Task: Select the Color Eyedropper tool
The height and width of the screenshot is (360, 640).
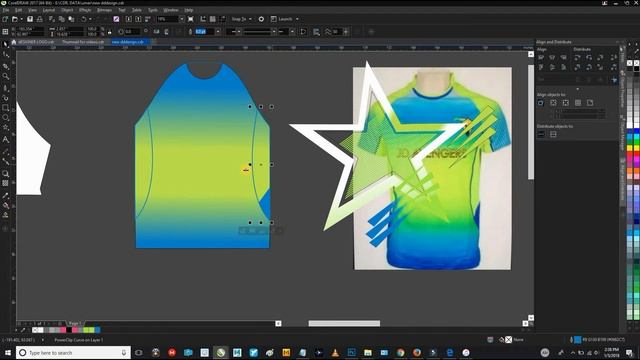Action: coord(5,196)
